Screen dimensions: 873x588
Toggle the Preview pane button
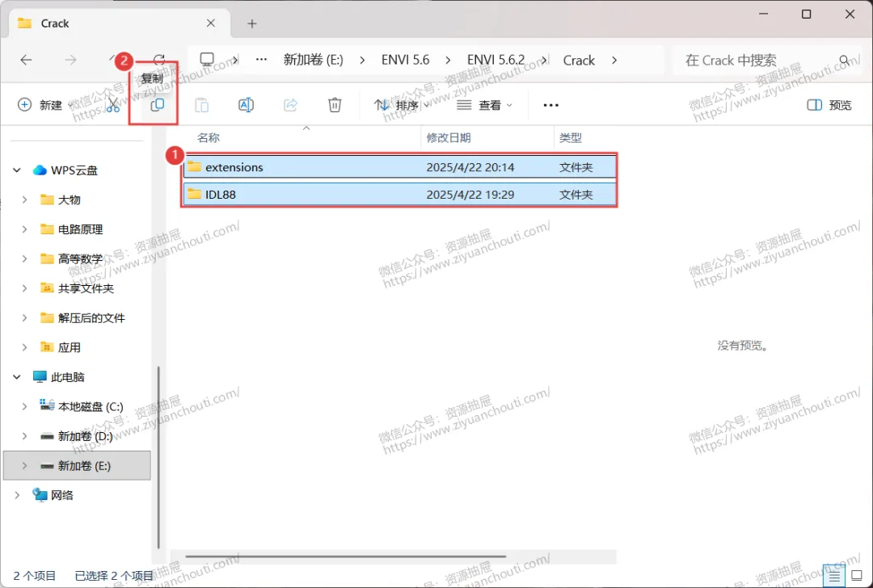click(829, 105)
